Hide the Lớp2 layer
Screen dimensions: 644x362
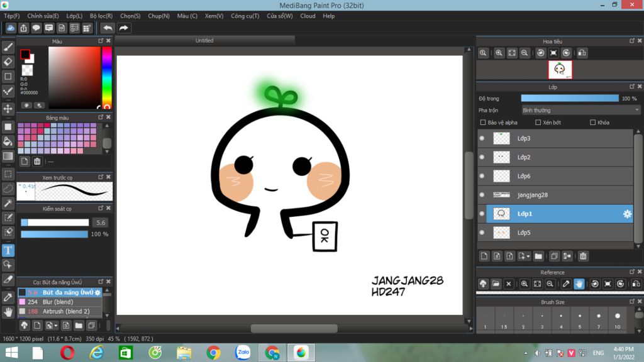pyautogui.click(x=482, y=157)
